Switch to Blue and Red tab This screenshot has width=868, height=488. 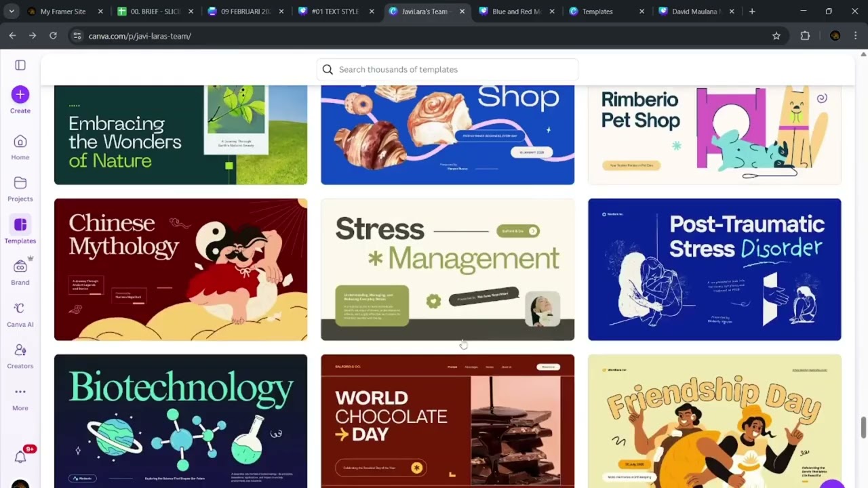tap(517, 12)
